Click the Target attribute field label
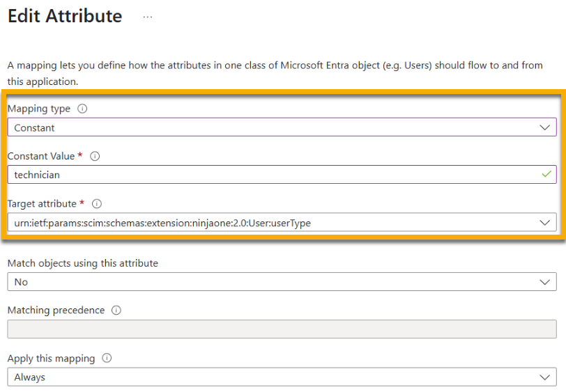 coord(41,204)
